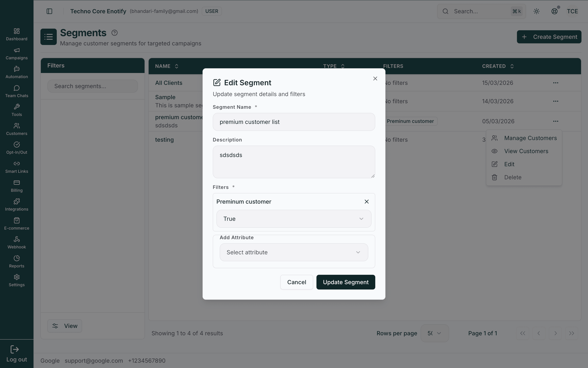Sort table by TYPE column
Screen dimensions: 588x368
pyautogui.click(x=334, y=66)
